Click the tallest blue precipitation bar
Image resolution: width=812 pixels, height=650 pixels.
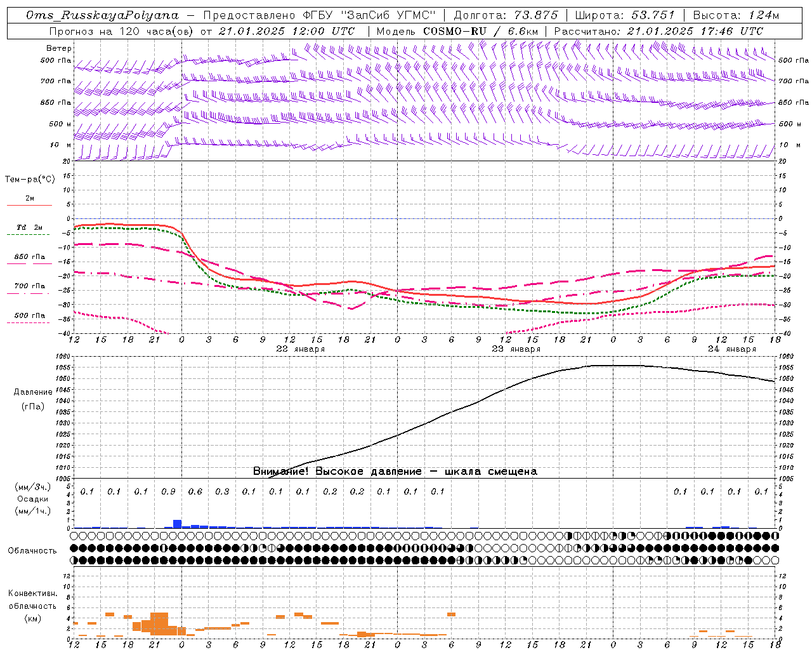[178, 524]
